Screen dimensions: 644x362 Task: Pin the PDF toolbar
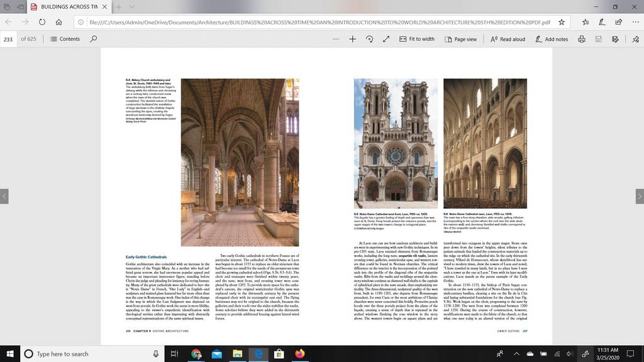coord(636,39)
